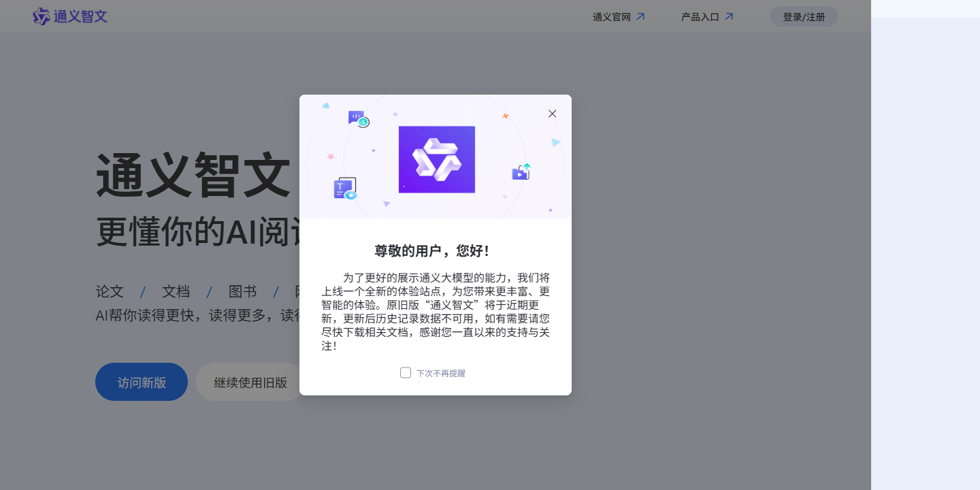
Task: Open the 产品入口 menu link
Action: (x=700, y=17)
